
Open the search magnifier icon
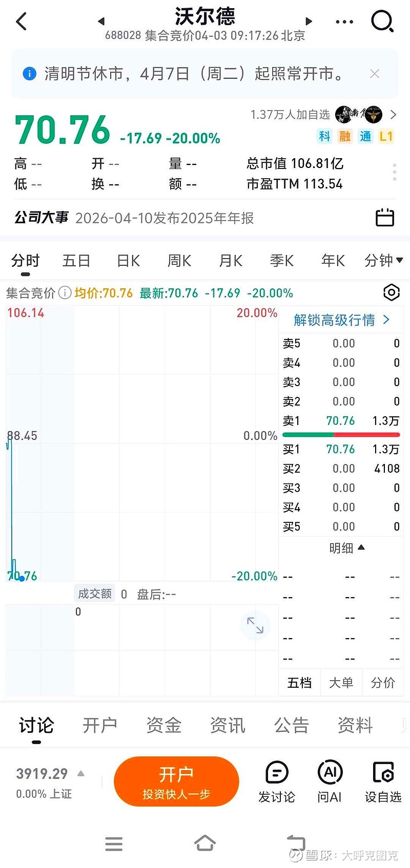(x=382, y=22)
